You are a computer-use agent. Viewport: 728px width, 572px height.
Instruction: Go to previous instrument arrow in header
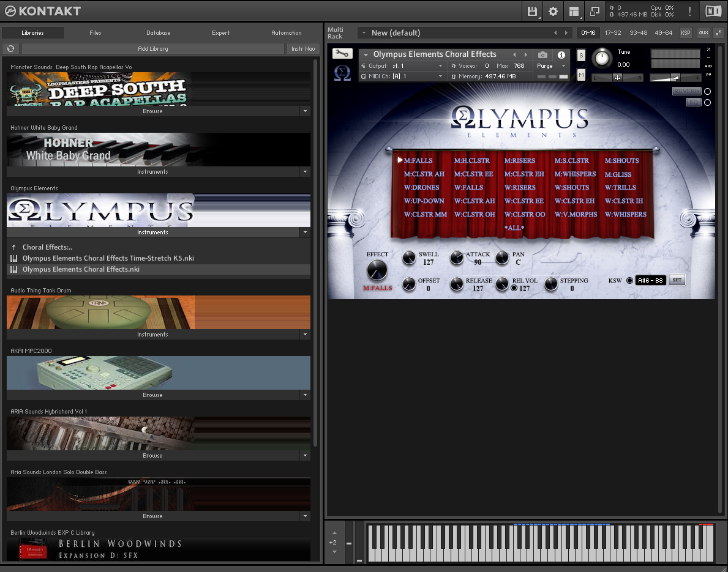514,54
